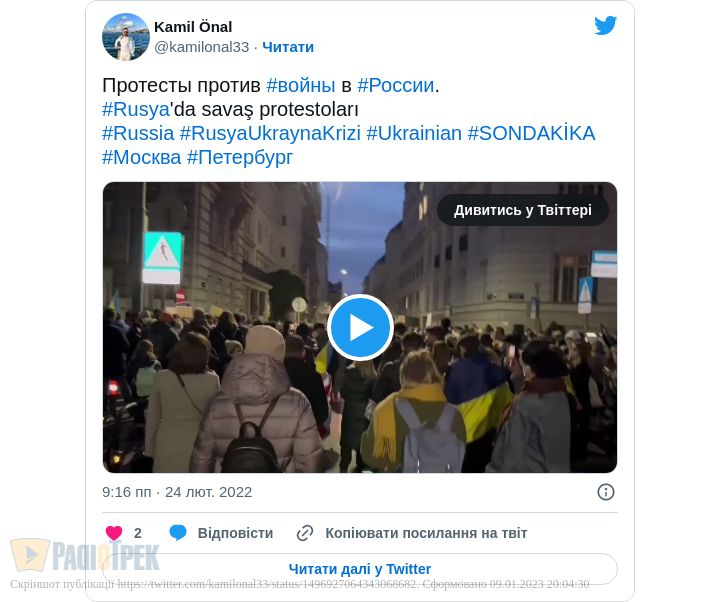
Task: Open hashtag #Москва
Action: [141, 157]
